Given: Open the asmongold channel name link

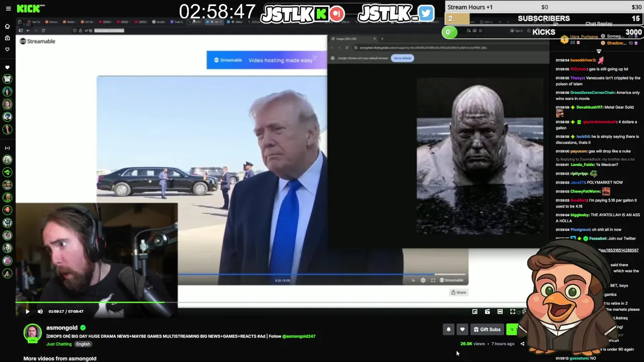Looking at the screenshot, I should pos(62,328).
